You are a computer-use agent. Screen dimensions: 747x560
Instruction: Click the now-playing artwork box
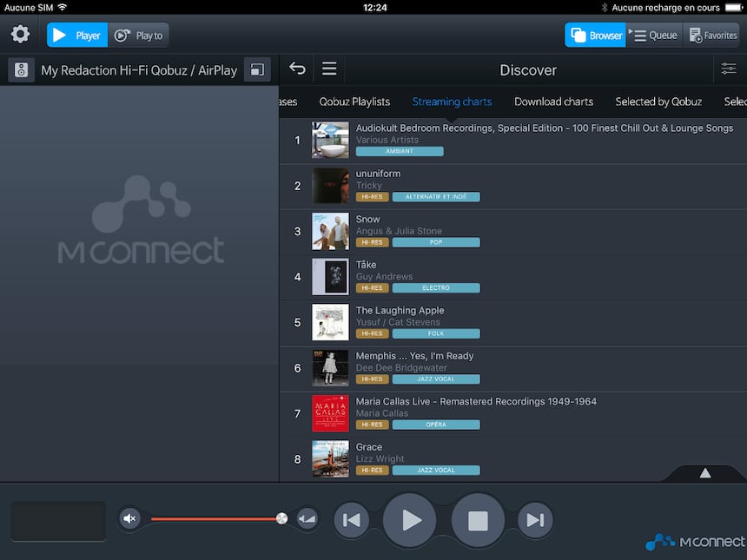pyautogui.click(x=58, y=521)
